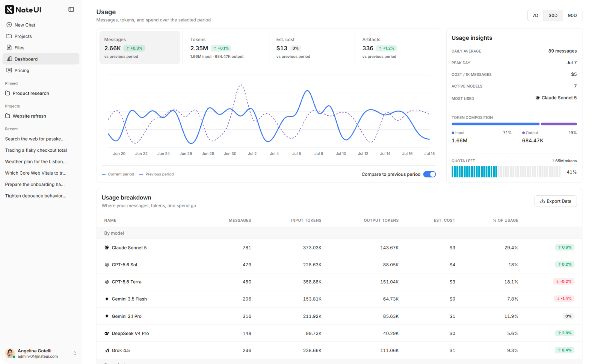Click the Previous period legend entry
The height and width of the screenshot is (364, 595).
(x=156, y=174)
